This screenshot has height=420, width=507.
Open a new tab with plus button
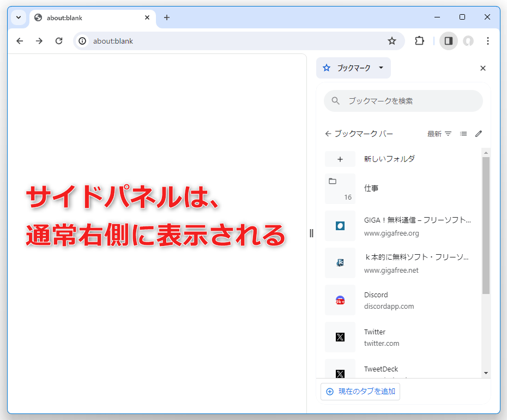click(166, 17)
